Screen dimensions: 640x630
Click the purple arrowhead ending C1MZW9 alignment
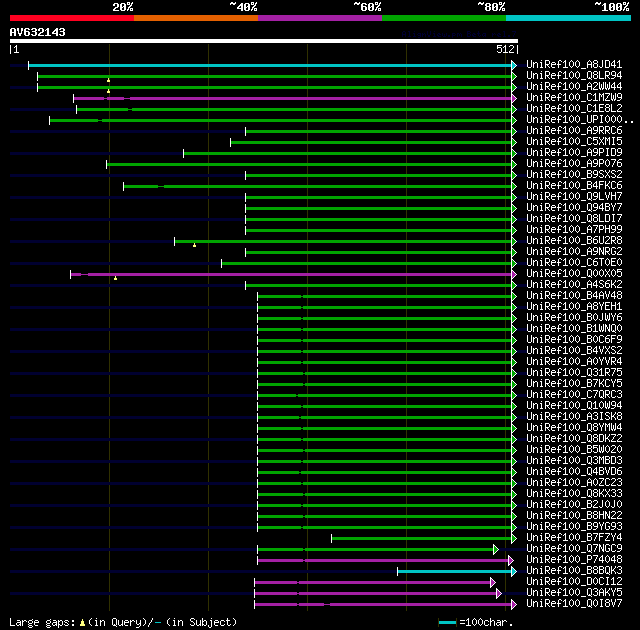click(514, 98)
